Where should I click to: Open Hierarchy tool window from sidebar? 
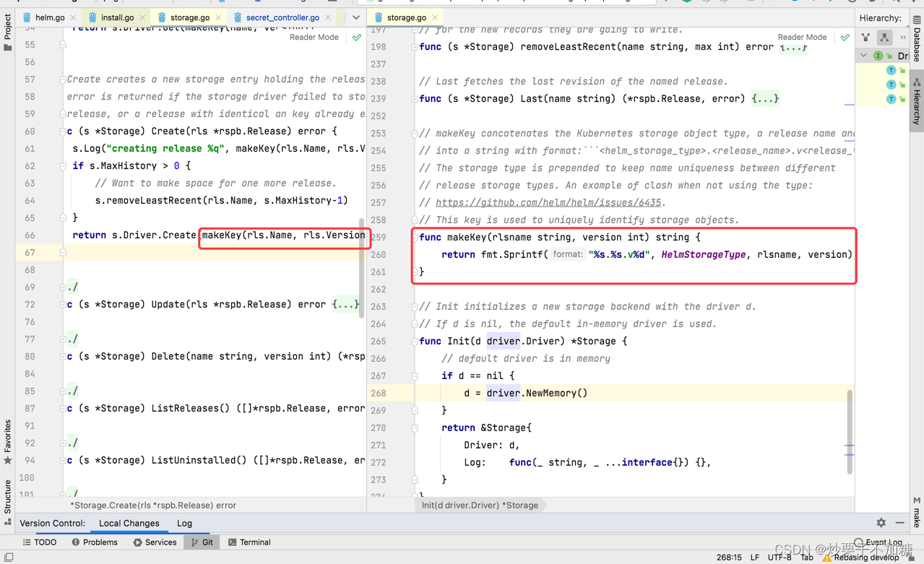pyautogui.click(x=917, y=102)
